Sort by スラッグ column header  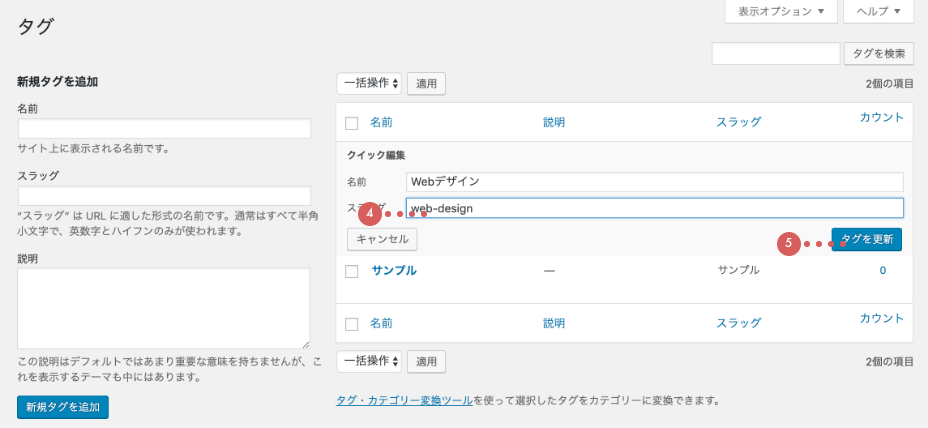[738, 122]
